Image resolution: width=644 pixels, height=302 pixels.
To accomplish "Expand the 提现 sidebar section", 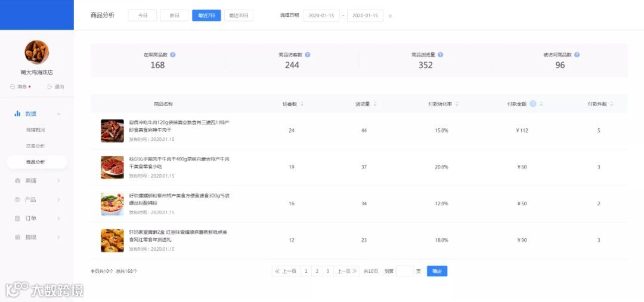I will (58, 237).
